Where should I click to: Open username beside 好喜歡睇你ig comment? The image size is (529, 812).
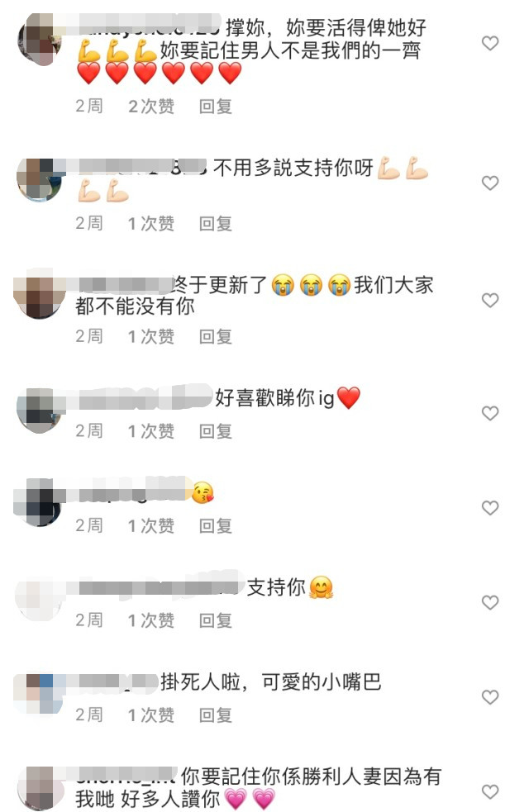140,398
